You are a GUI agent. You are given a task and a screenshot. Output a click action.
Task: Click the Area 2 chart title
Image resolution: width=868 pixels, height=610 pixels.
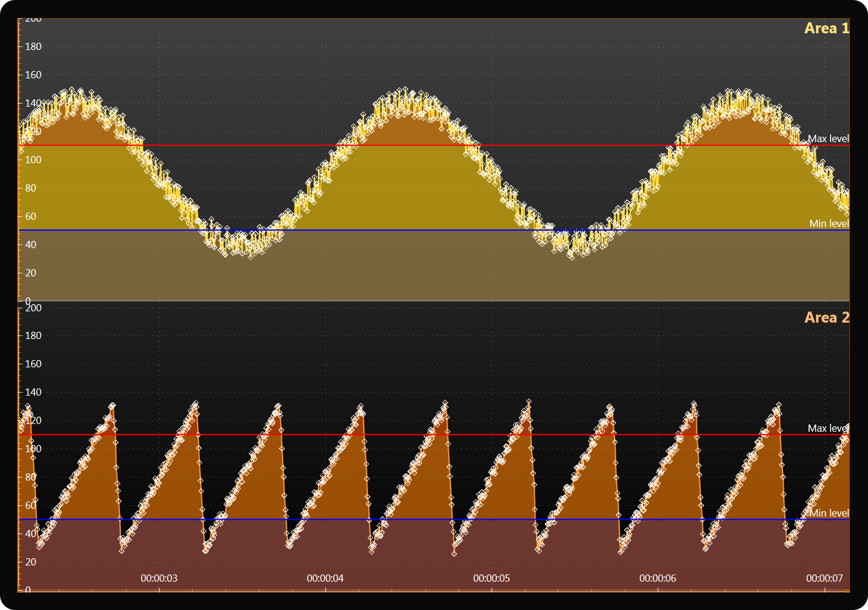[x=826, y=318]
